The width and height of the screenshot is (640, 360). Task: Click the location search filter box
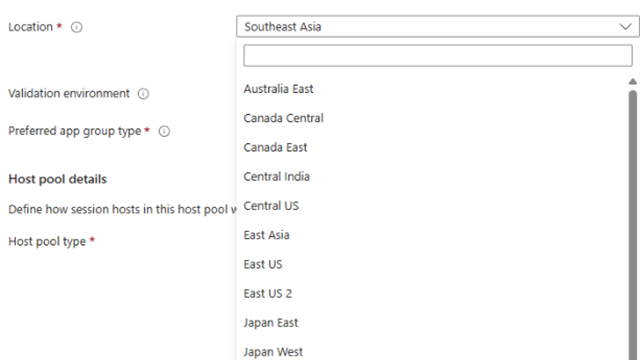coord(438,56)
